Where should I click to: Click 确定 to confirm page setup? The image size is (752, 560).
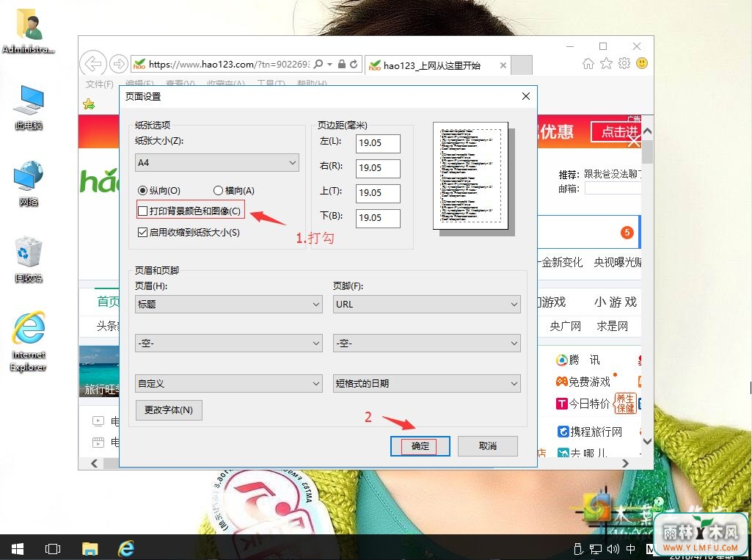pos(420,446)
